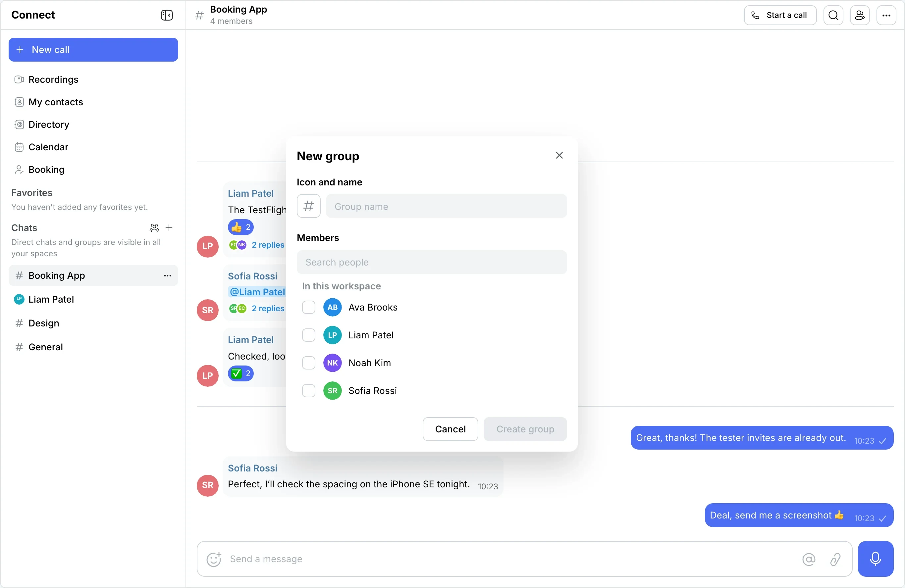Open Directory in sidebar
Viewport: 905px width, 588px height.
pyautogui.click(x=93, y=124)
